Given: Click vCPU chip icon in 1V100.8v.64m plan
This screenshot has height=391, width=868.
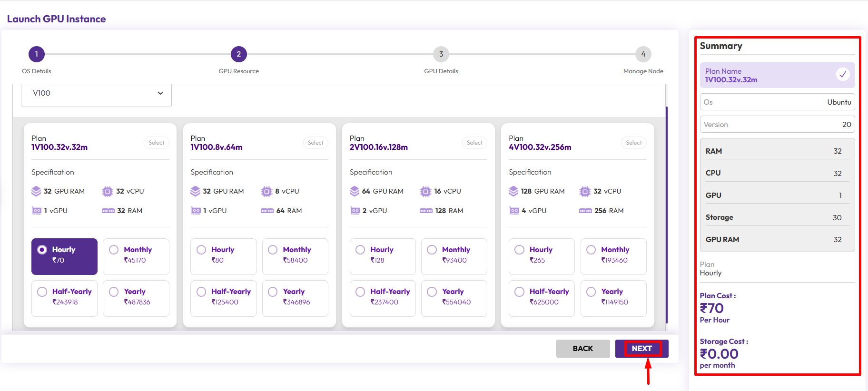Looking at the screenshot, I should coord(266,191).
